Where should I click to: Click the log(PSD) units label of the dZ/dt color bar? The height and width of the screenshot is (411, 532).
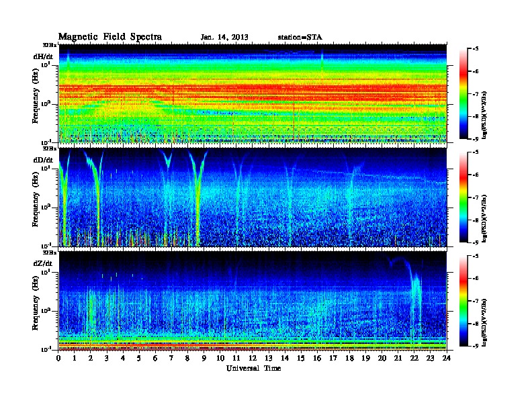pyautogui.click(x=484, y=322)
